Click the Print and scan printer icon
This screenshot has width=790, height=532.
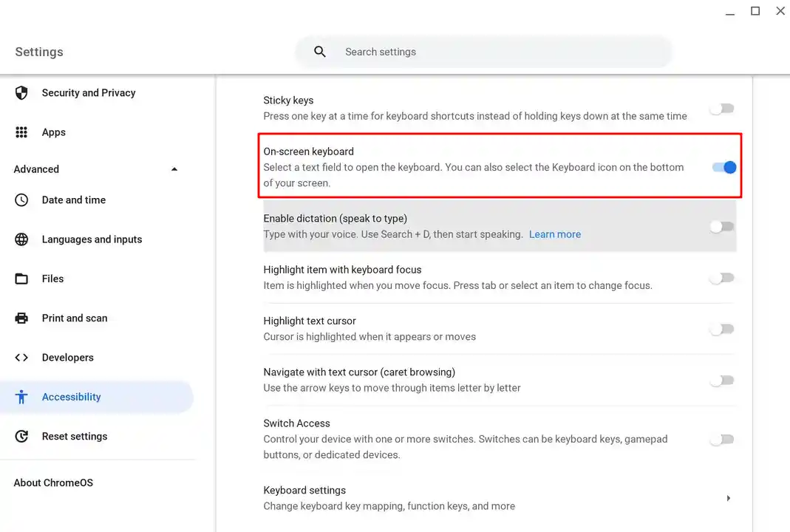[21, 318]
